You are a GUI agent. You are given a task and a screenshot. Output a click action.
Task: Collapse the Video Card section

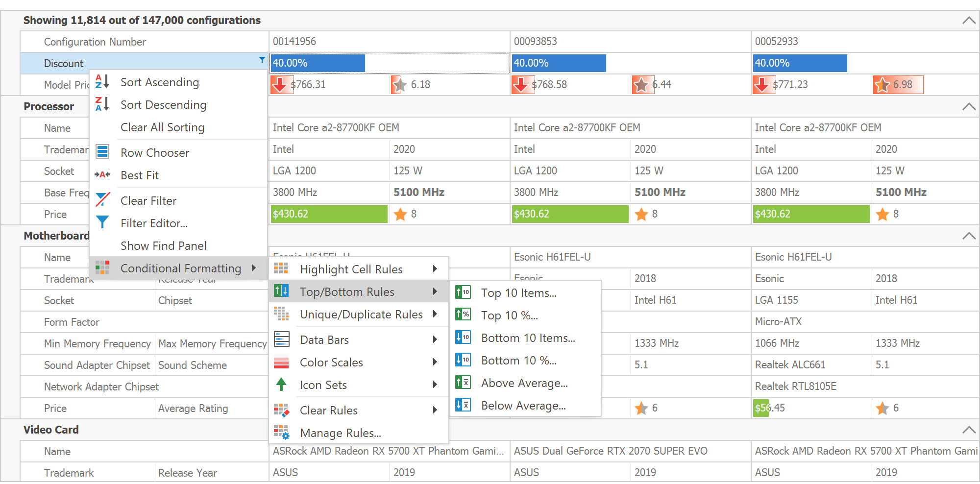point(969,430)
